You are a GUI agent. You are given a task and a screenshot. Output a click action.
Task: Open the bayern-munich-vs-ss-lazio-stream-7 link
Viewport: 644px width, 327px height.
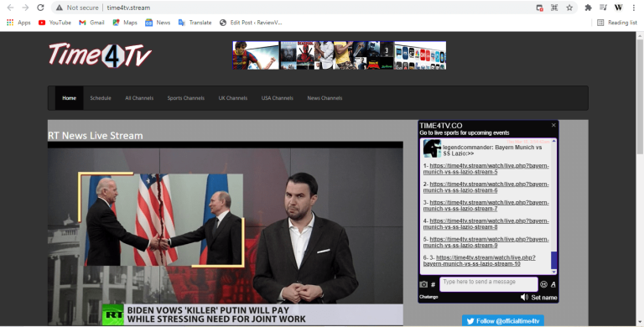point(486,205)
